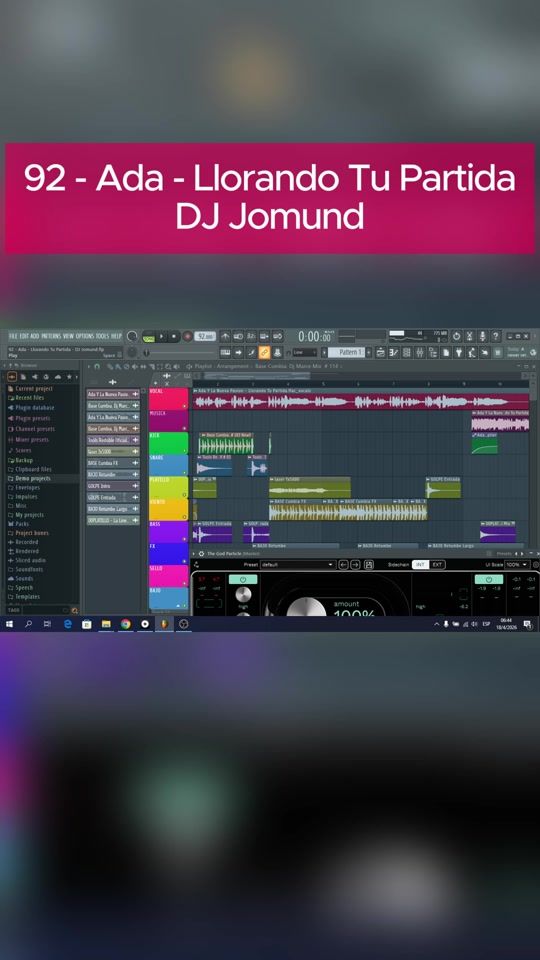The image size is (540, 960).
Task: Click the Play transport button
Action: pyautogui.click(x=162, y=336)
